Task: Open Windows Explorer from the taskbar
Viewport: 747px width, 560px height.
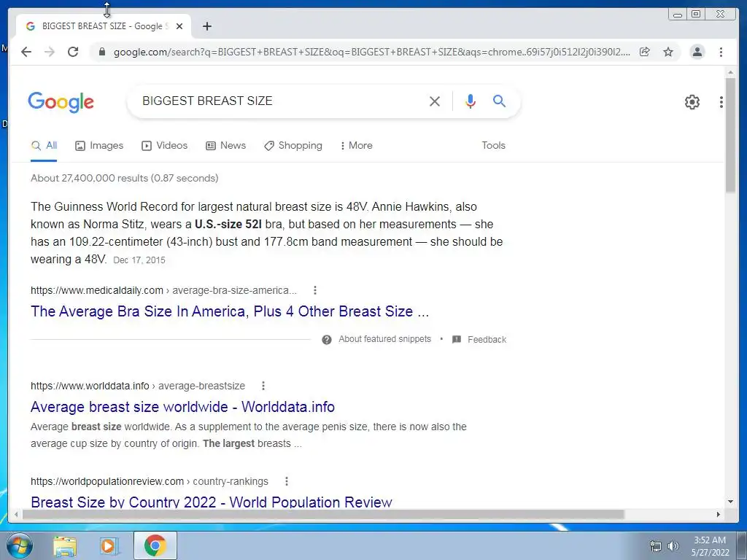Action: (x=65, y=546)
